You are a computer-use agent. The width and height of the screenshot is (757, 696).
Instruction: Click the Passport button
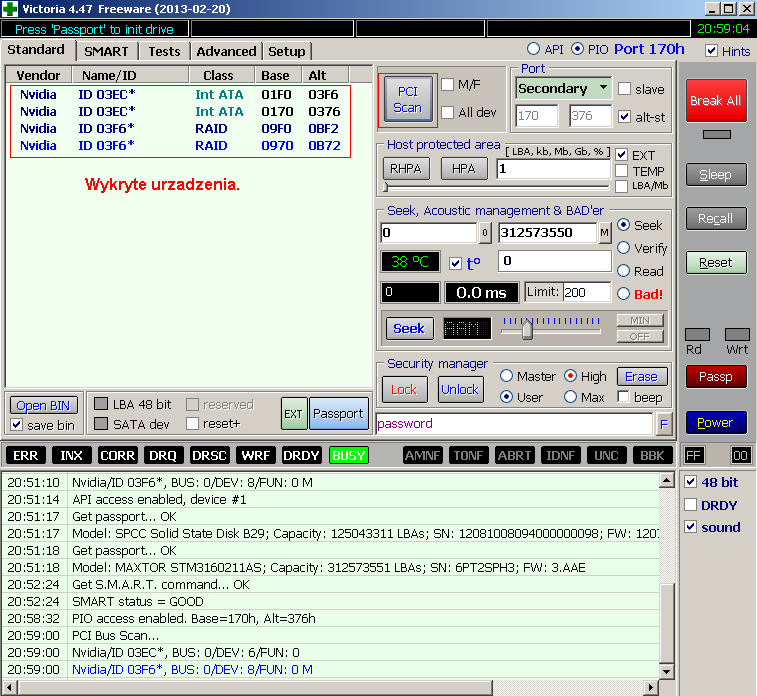(338, 414)
